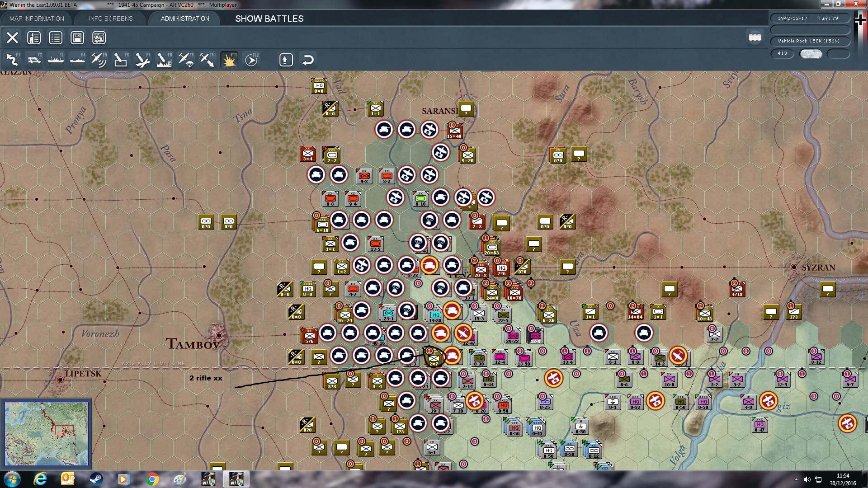This screenshot has width=868, height=488.
Task: Click the Vehicle Pool readout
Action: pyautogui.click(x=808, y=41)
